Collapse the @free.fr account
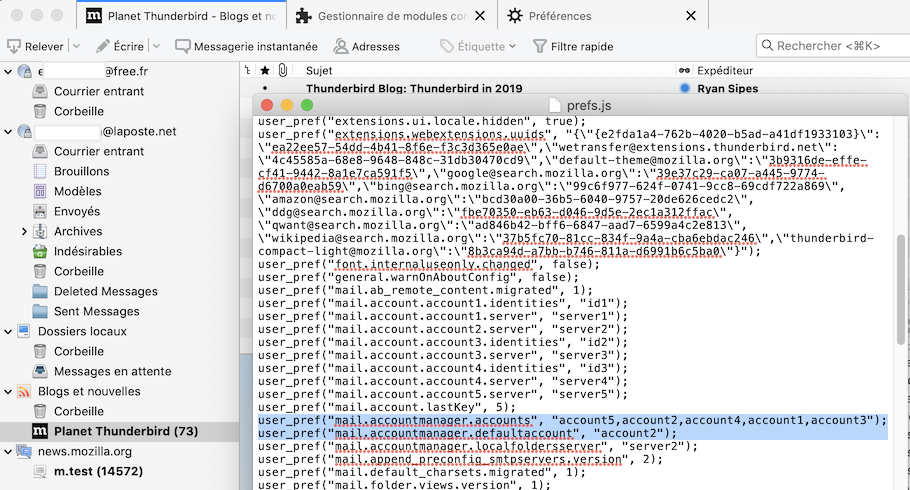910x490 pixels. click(x=8, y=71)
